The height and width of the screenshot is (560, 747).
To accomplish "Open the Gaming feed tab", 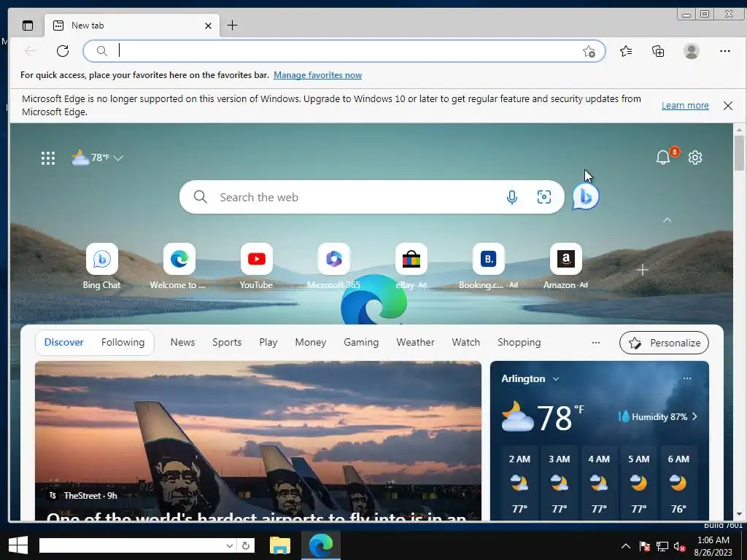I will 361,343.
